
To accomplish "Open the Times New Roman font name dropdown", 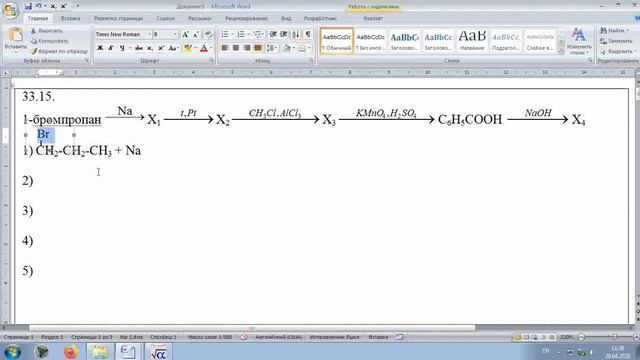I will coord(149,34).
